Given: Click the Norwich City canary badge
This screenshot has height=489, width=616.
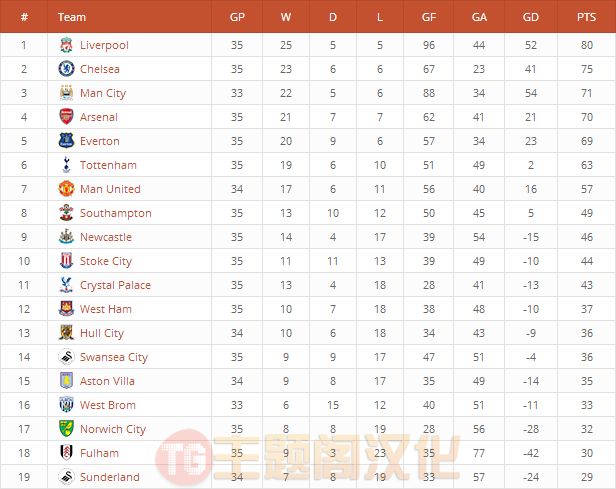Looking at the screenshot, I should tap(66, 429).
